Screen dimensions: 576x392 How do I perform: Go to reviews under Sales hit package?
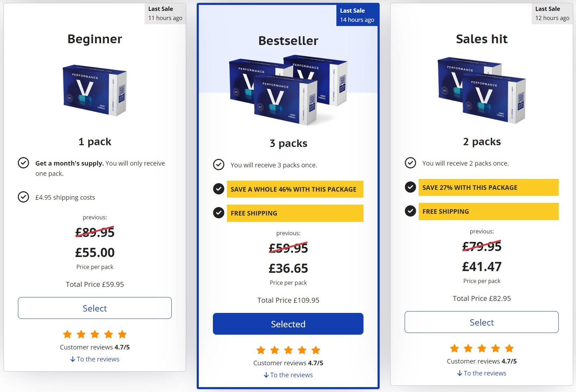click(x=482, y=373)
